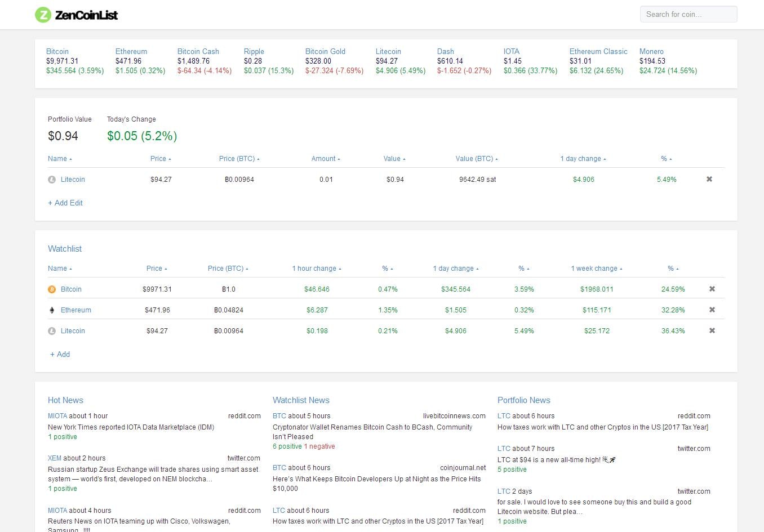Open the Watchlist News heading
Viewport: 764px width, 532px height.
tap(301, 400)
